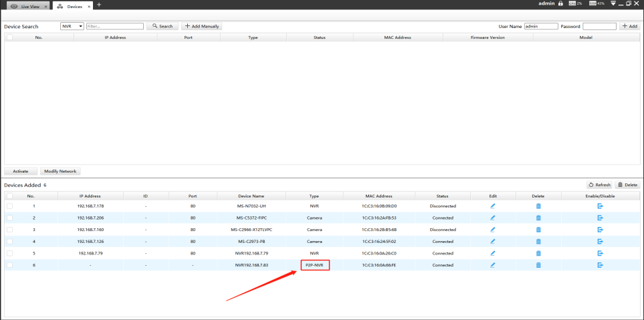The height and width of the screenshot is (320, 644).
Task: Select all devices in Devices Added header
Action: pyautogui.click(x=10, y=196)
